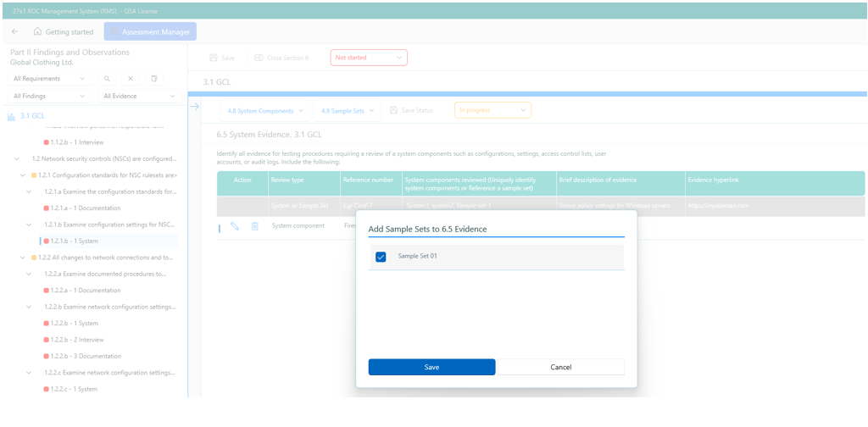This screenshot has height=427, width=868.
Task: Click the search magnifier icon in filters
Action: [x=107, y=79]
